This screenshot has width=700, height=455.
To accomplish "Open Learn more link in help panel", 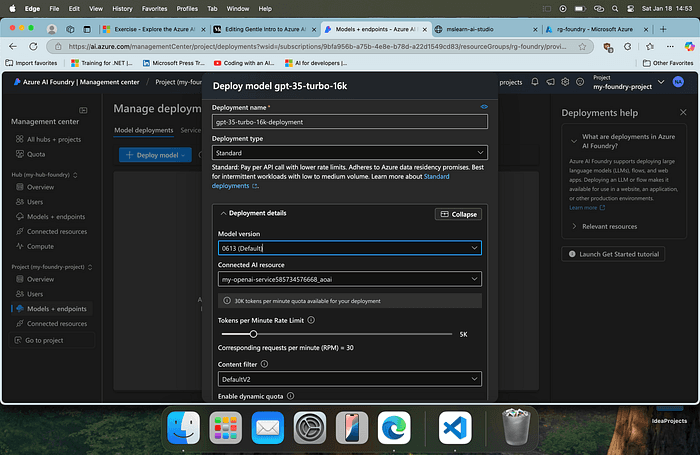I will click(x=587, y=208).
